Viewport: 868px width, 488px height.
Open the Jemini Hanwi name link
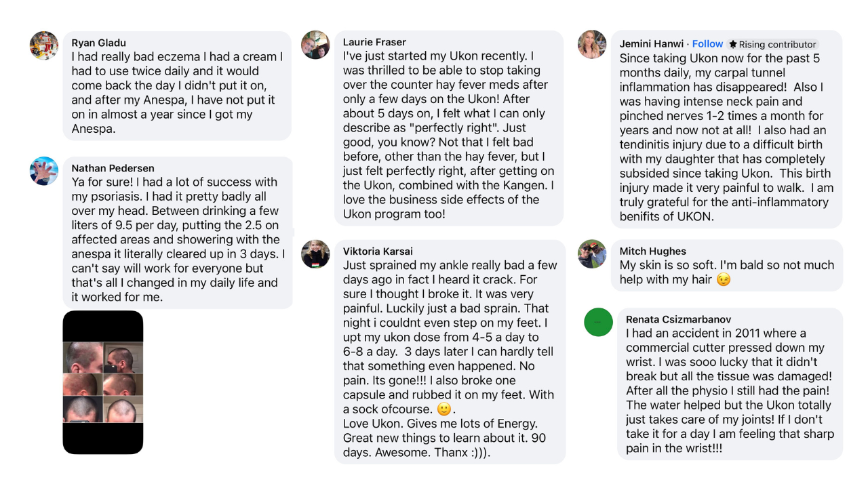point(651,43)
